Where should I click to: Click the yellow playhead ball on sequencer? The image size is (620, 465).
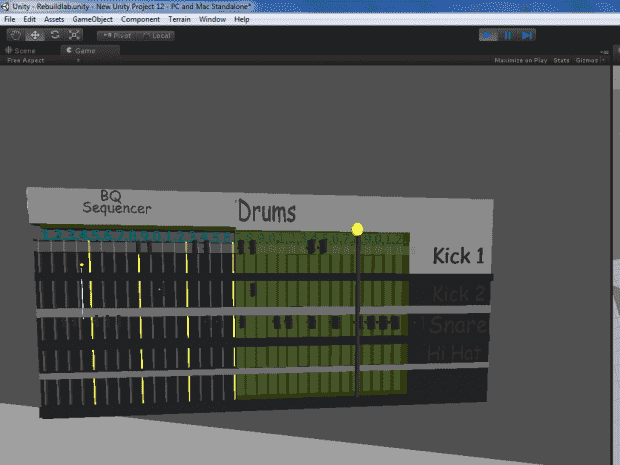click(x=358, y=230)
